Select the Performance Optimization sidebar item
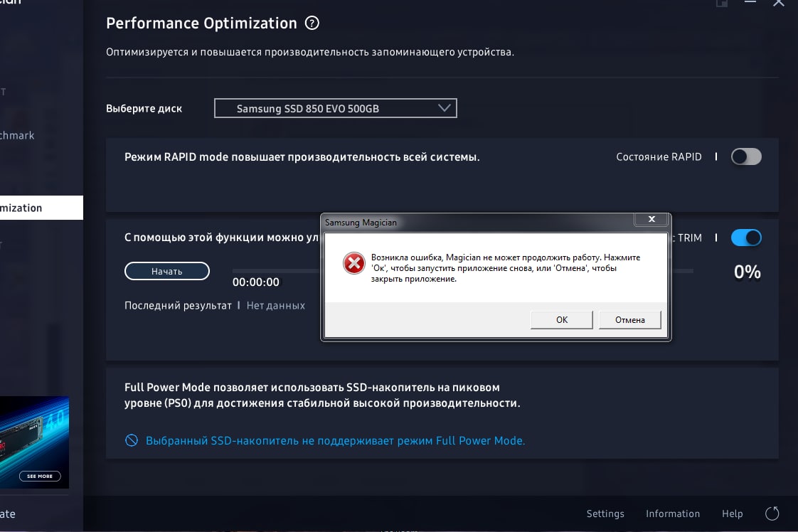The width and height of the screenshot is (798, 532). pos(41,208)
